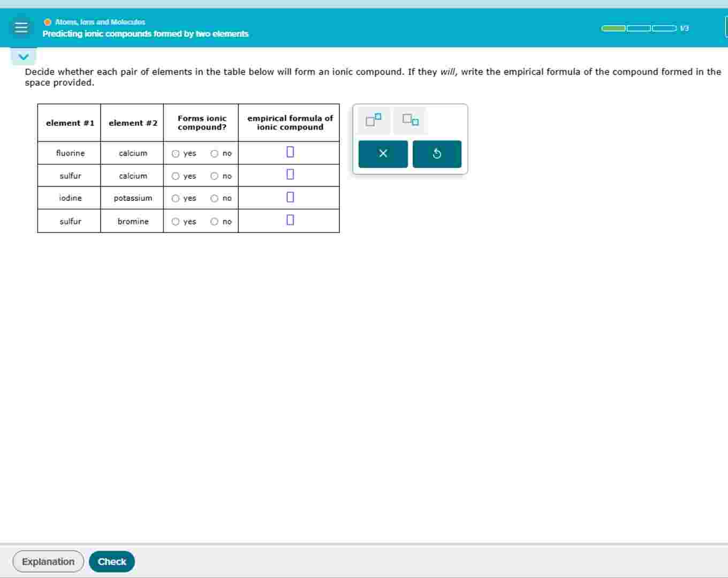Image resolution: width=728 pixels, height=578 pixels.
Task: Select the subscript answer template icon
Action: click(409, 120)
